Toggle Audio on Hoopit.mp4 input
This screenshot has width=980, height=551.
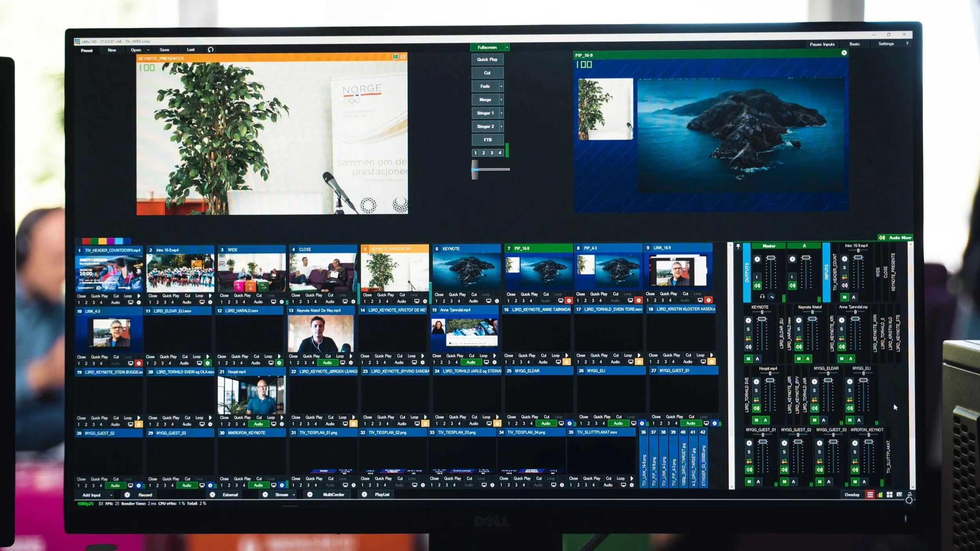(258, 424)
